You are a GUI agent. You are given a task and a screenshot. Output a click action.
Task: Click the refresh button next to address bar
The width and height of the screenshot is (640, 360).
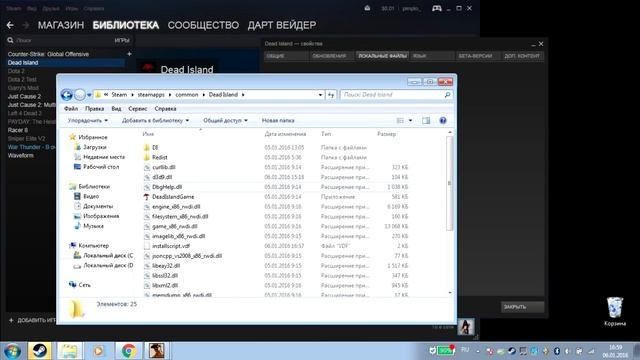[331, 95]
